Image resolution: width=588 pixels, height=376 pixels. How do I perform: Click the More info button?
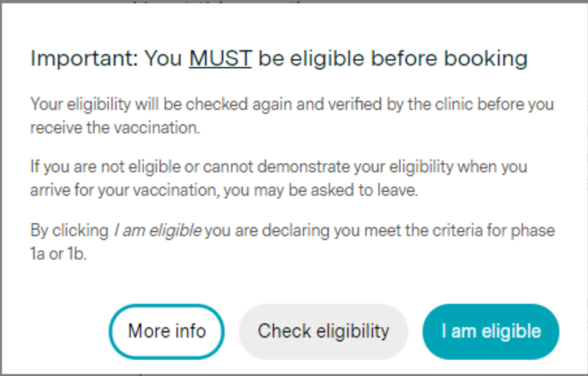pos(167,331)
